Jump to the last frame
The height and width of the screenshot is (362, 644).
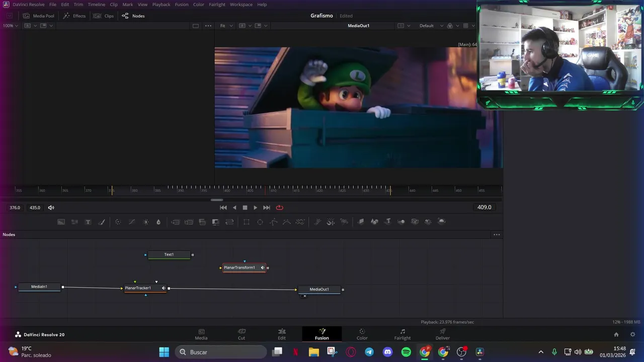[x=267, y=208]
